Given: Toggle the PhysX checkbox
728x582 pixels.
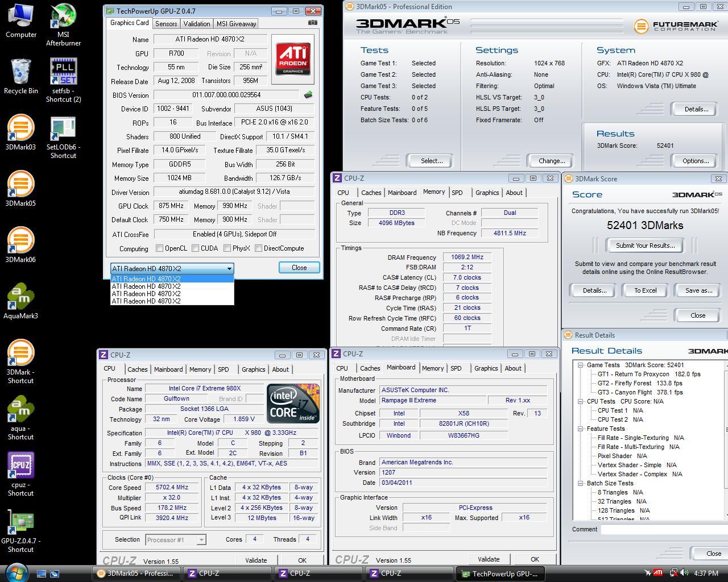Looking at the screenshot, I should 227,248.
